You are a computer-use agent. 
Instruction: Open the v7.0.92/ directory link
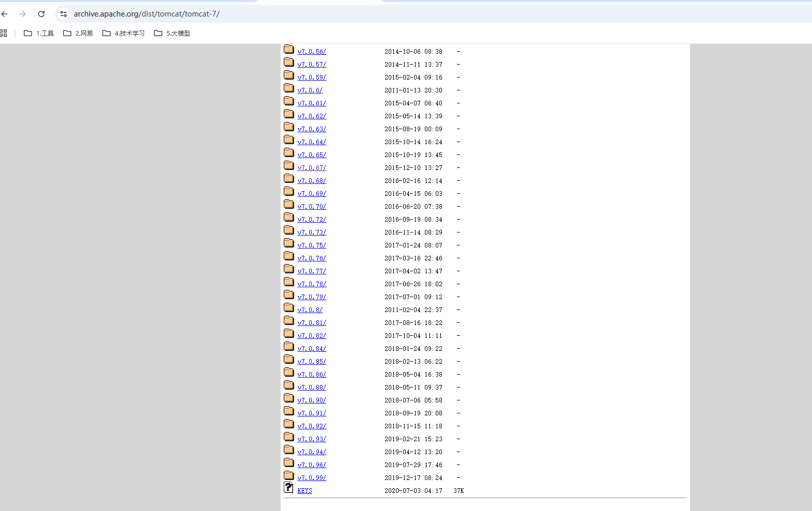(312, 426)
